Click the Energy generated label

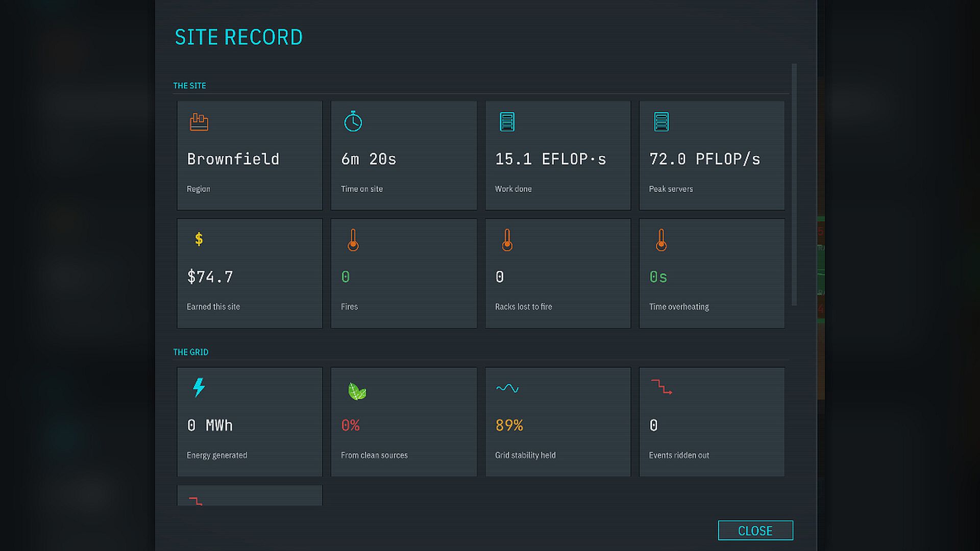(x=217, y=456)
